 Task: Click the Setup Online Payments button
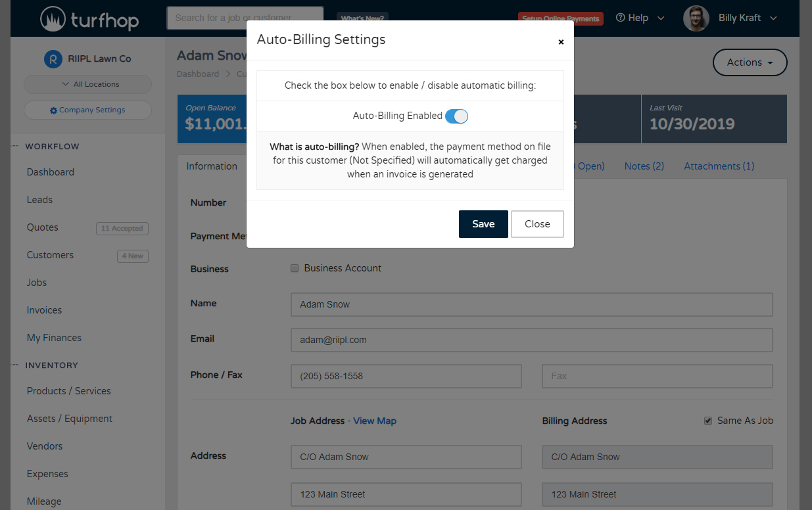(560, 18)
